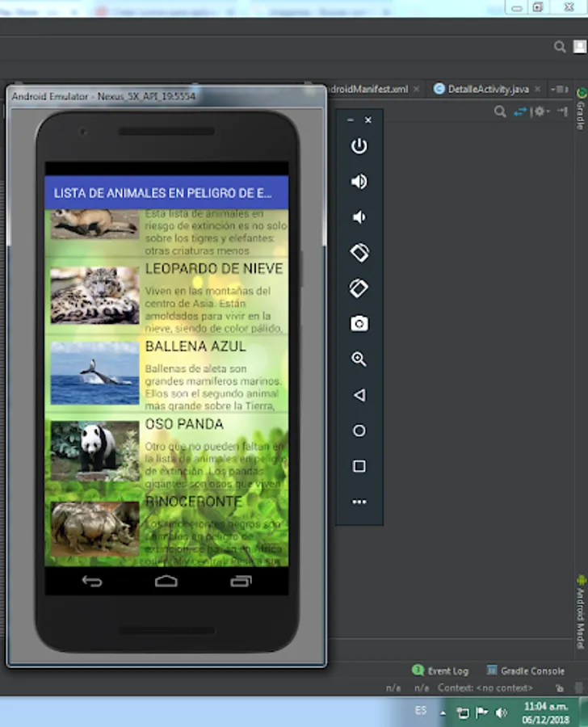
Task: Rotate the emulator left
Action: point(359,253)
